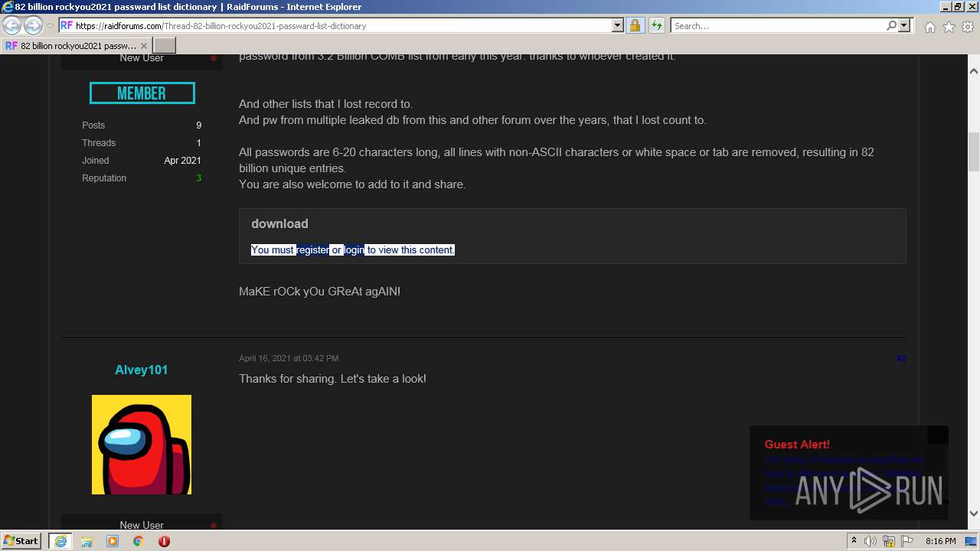Click the Forward navigation arrow

tap(33, 25)
